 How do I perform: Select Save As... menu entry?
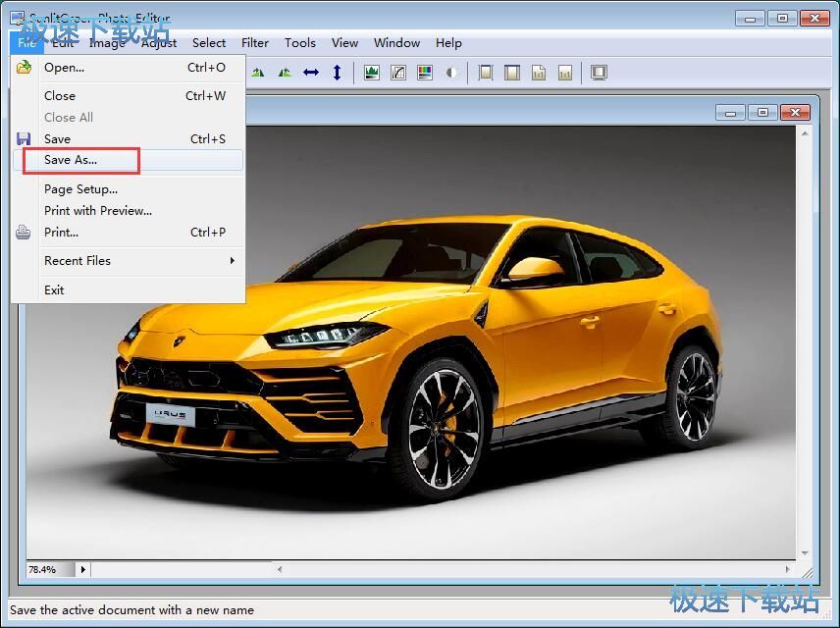(x=129, y=160)
